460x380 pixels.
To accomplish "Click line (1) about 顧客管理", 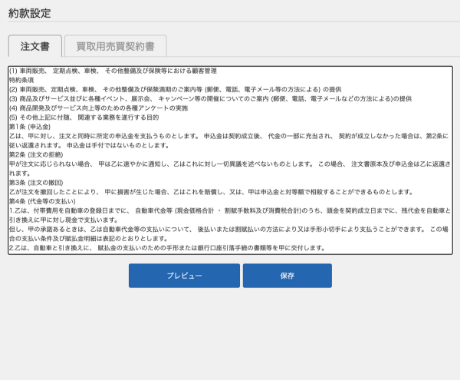I will pyautogui.click(x=113, y=71).
